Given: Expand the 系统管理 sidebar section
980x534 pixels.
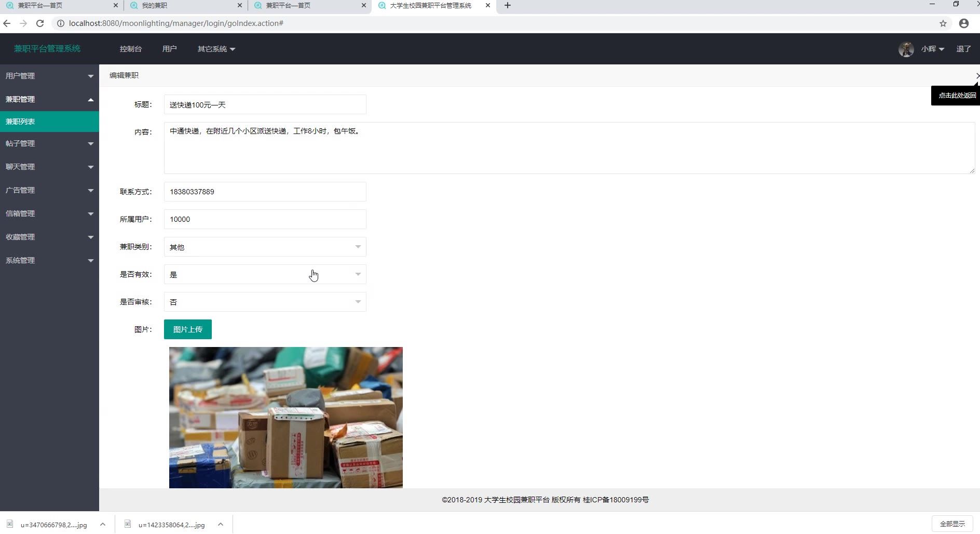Looking at the screenshot, I should 49,260.
